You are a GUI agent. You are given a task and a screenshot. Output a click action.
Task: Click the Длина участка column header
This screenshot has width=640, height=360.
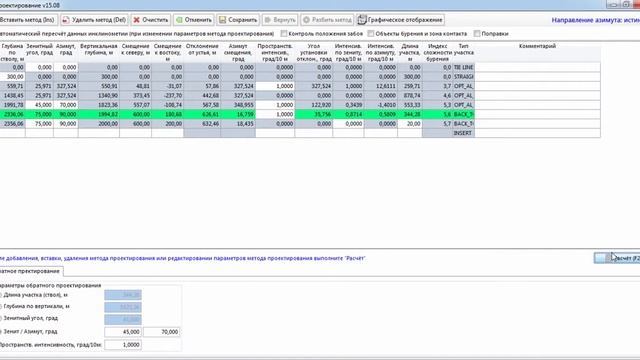click(410, 52)
